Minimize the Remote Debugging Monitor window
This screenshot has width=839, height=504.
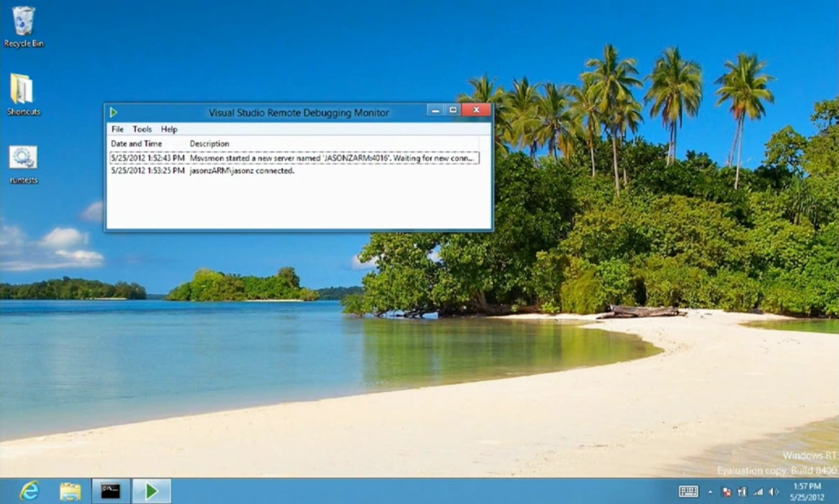click(x=436, y=110)
